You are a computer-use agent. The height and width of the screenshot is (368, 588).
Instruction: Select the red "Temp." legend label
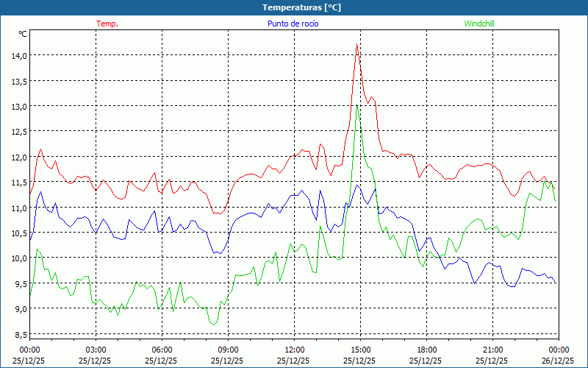[x=107, y=24]
